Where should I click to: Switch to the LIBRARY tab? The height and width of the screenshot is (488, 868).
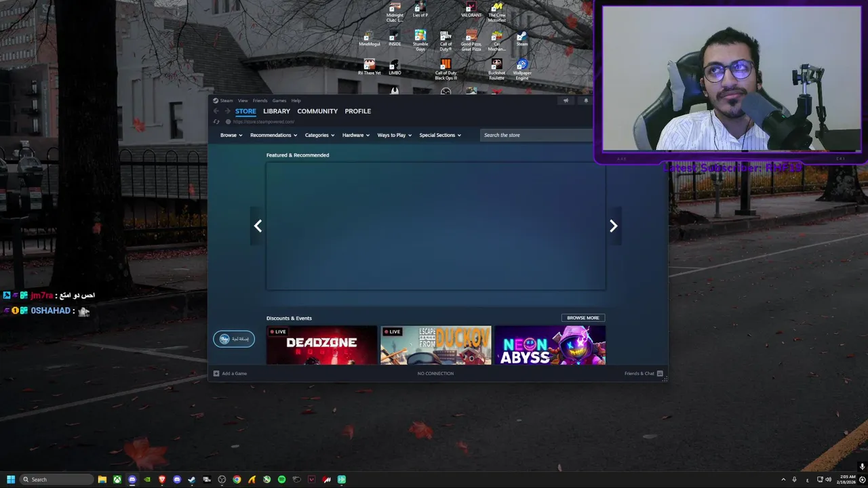click(277, 111)
